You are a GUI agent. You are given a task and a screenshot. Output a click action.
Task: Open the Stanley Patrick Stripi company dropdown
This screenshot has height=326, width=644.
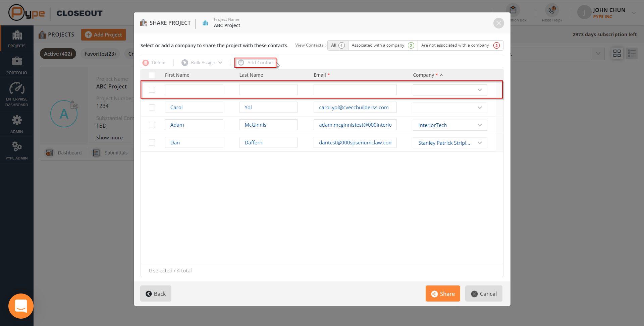(x=450, y=143)
